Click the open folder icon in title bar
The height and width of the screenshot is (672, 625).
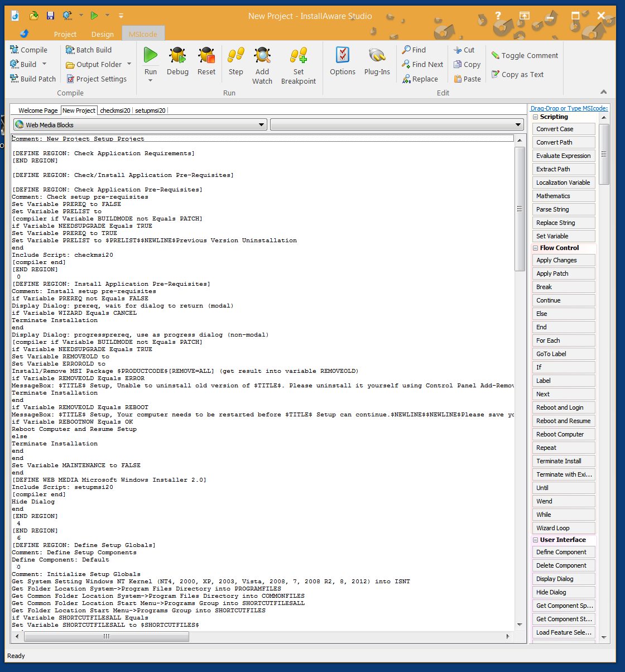tap(33, 16)
